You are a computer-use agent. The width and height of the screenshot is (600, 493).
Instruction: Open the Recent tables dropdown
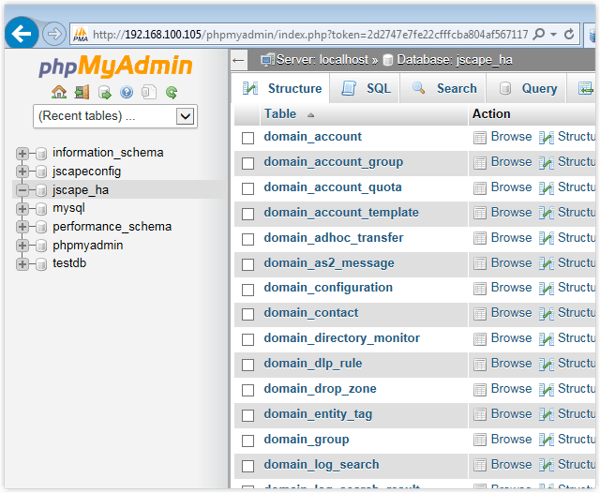pos(115,116)
